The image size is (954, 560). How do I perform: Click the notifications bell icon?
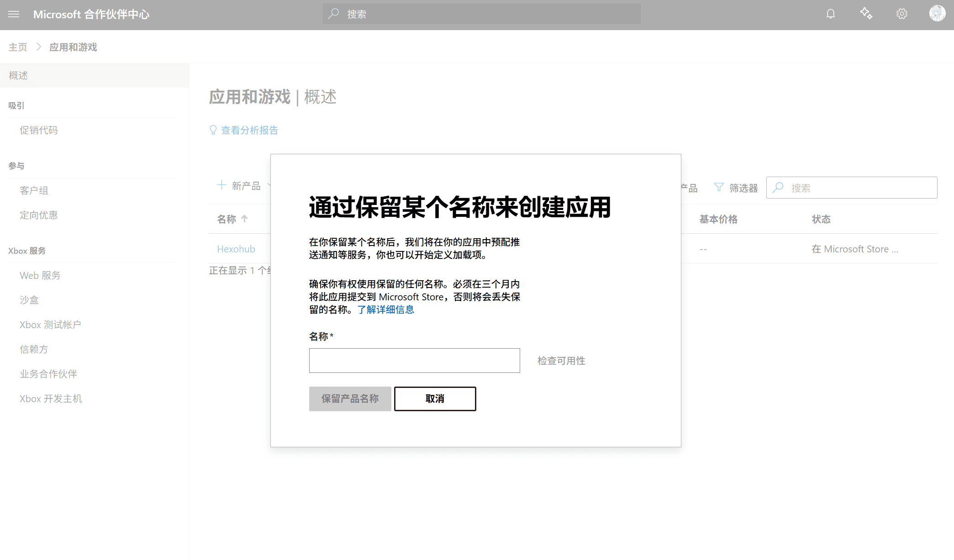830,14
